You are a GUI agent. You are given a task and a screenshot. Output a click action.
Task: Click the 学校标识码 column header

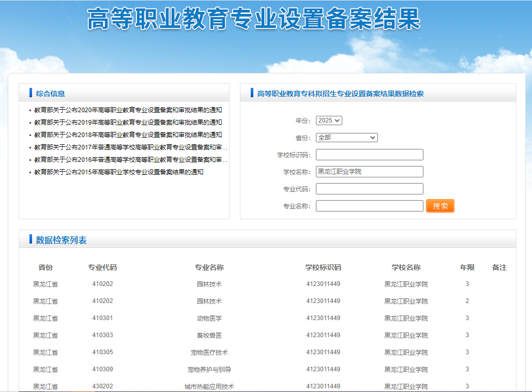(323, 267)
